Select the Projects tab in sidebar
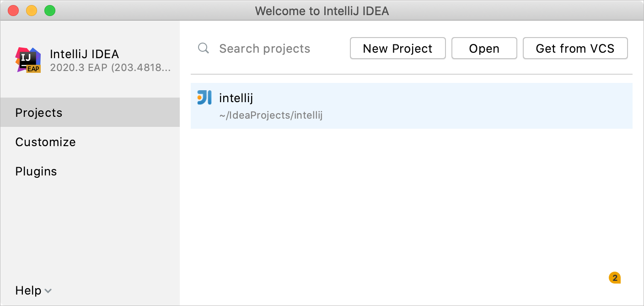This screenshot has height=306, width=644. (90, 112)
